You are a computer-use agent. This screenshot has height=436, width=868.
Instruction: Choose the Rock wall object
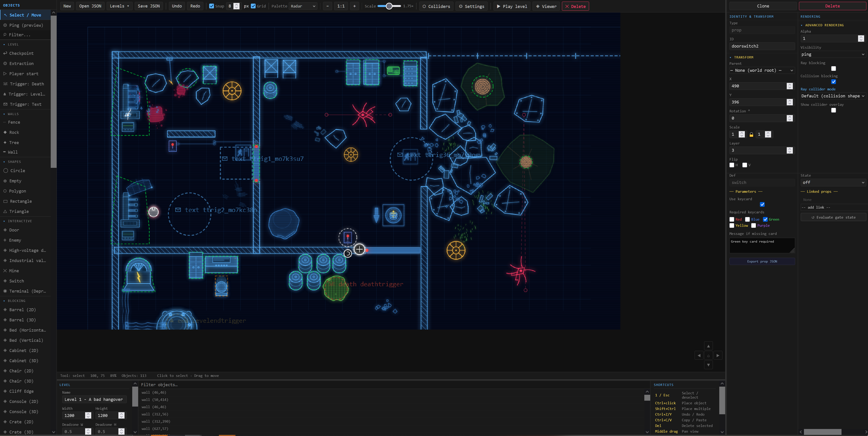[25, 132]
